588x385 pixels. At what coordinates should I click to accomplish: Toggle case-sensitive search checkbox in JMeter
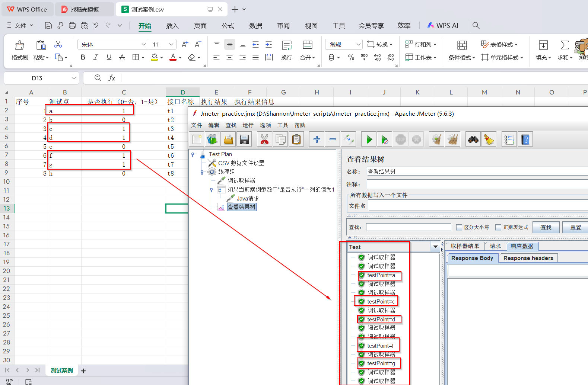coord(459,227)
